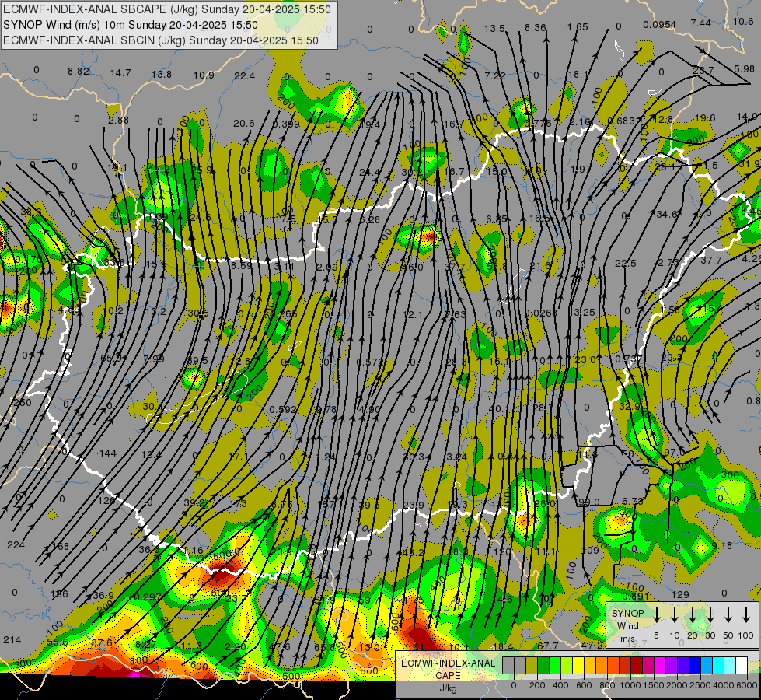Click the 129 value on the map

point(680,594)
